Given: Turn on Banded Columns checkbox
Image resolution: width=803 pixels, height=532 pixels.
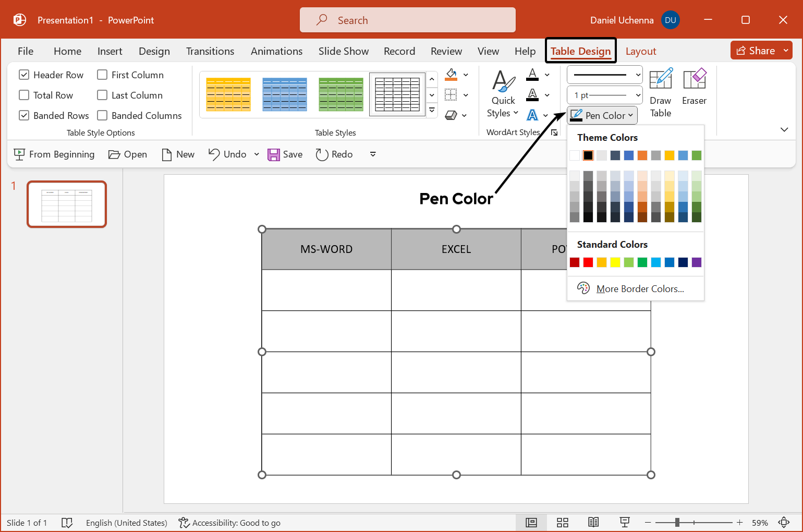Looking at the screenshot, I should [103, 116].
